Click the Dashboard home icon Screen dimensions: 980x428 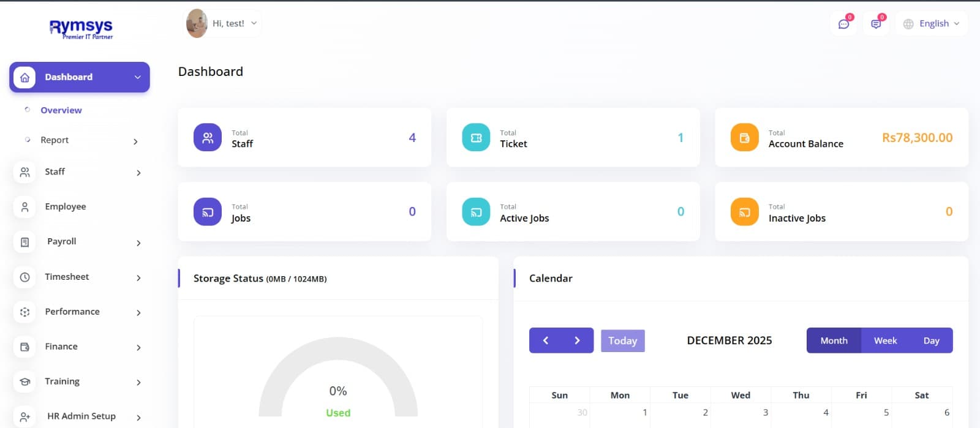point(24,77)
